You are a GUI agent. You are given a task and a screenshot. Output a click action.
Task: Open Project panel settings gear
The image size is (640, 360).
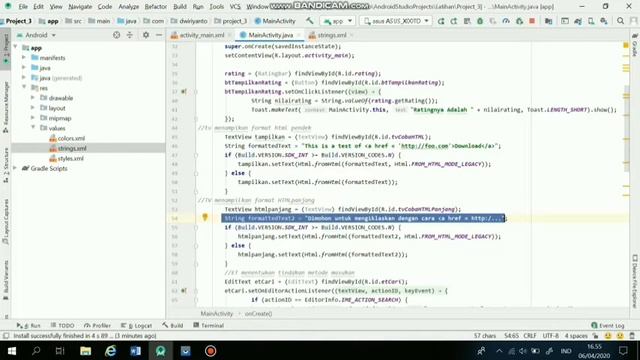point(146,35)
